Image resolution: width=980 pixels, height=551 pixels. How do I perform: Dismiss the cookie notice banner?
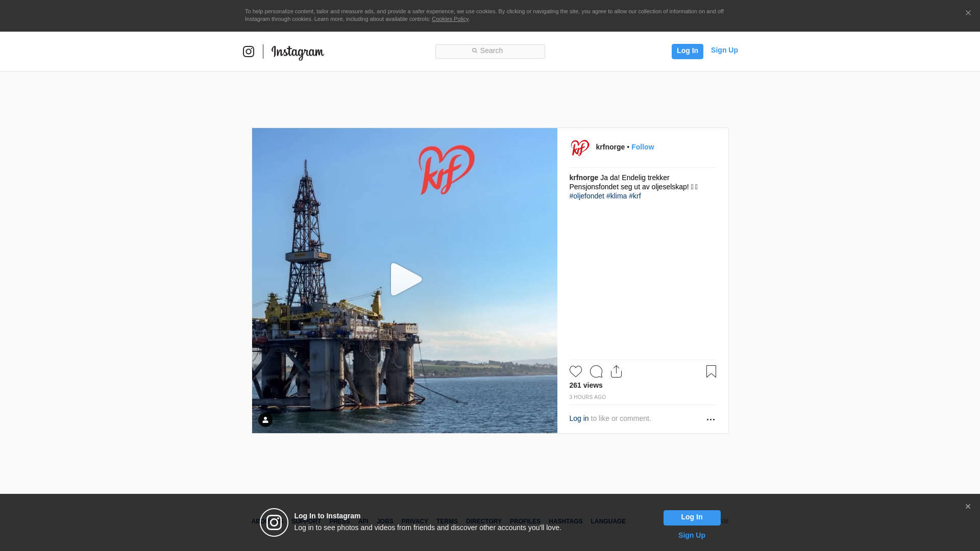[x=968, y=13]
